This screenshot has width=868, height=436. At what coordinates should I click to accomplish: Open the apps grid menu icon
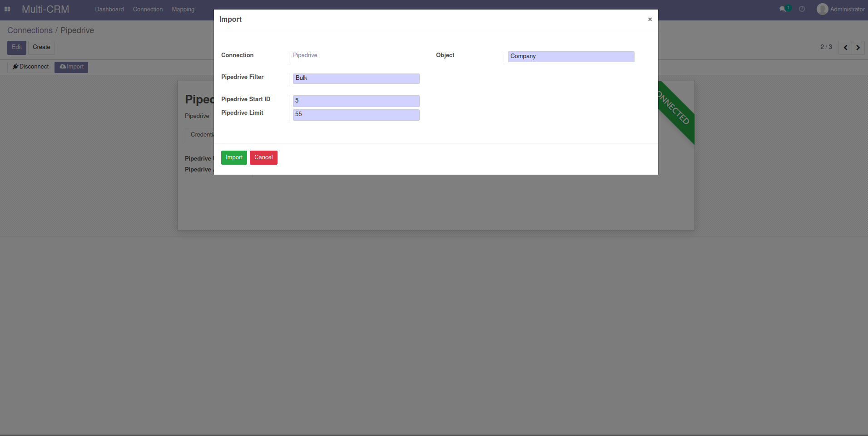point(7,9)
